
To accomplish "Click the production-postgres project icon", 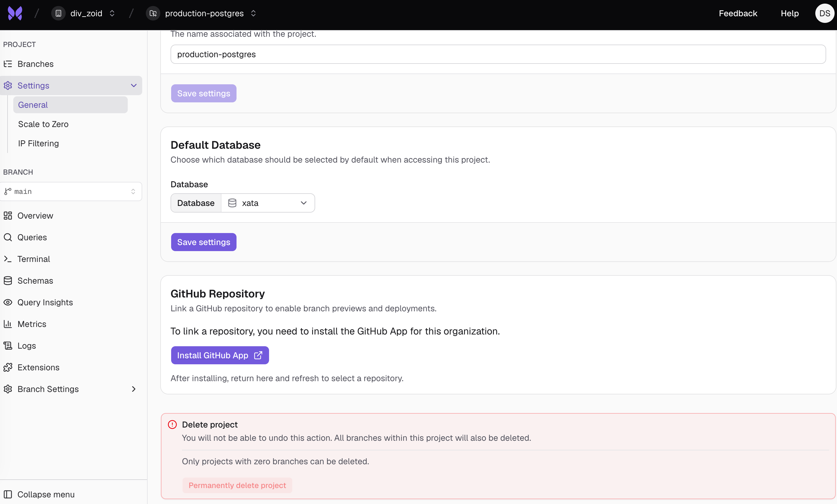I will 153,13.
